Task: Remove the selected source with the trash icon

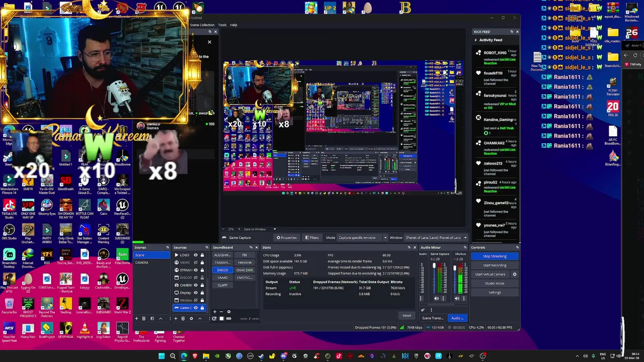Action: point(183,319)
